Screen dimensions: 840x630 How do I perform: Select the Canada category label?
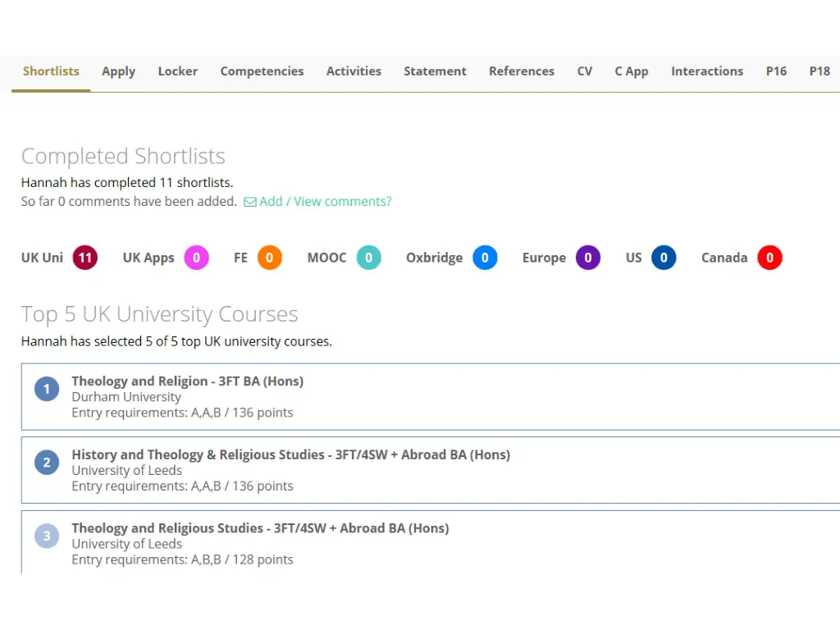tap(724, 258)
